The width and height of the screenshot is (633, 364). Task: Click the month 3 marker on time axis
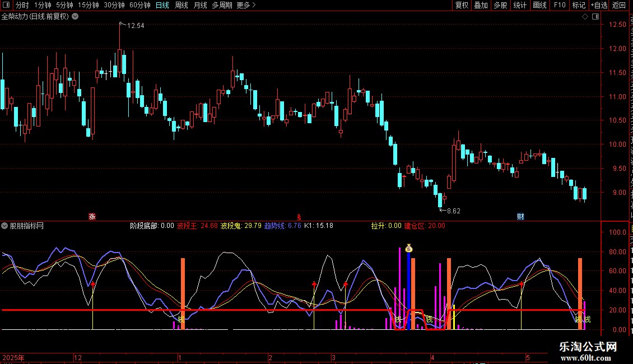pyautogui.click(x=333, y=357)
